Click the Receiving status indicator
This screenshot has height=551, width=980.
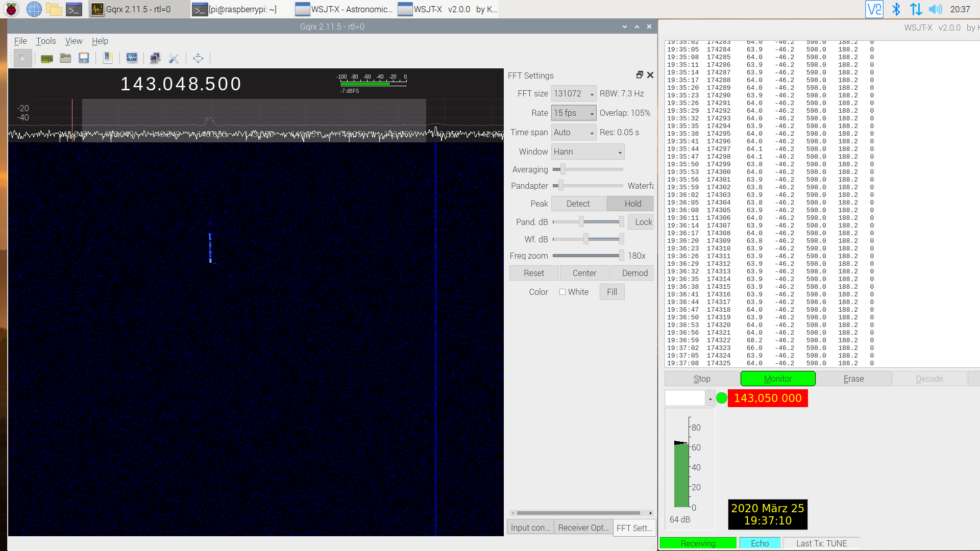(698, 543)
